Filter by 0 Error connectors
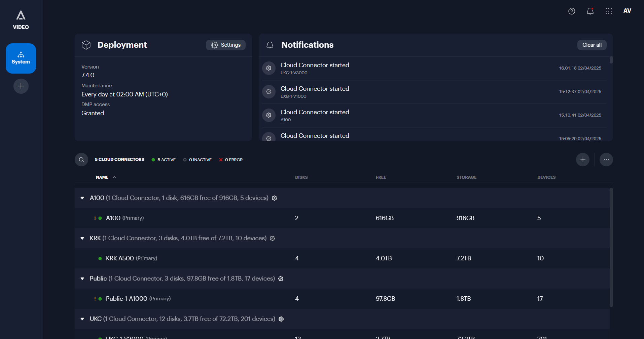Viewport: 644px width, 339px height. [231, 160]
